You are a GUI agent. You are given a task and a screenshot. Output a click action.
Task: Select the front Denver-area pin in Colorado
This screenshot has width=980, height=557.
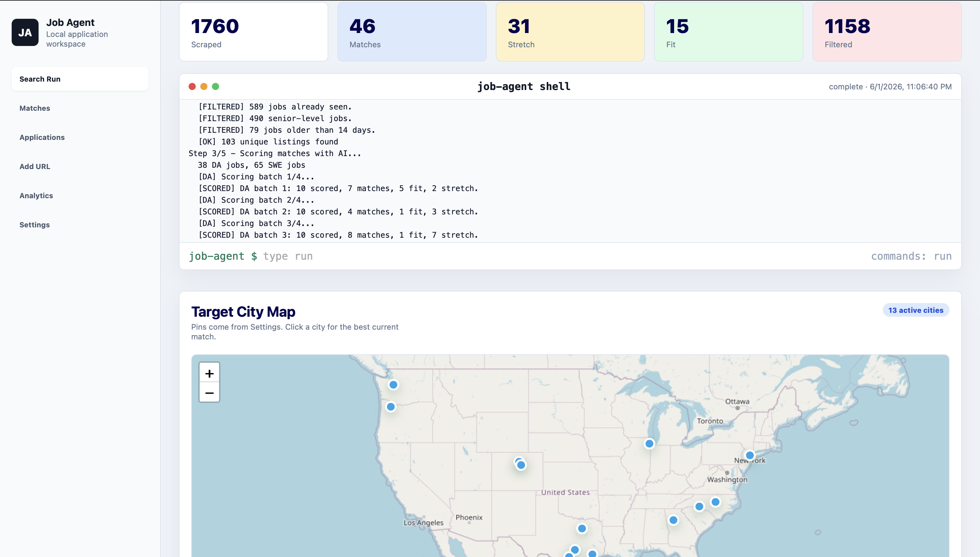click(x=521, y=465)
